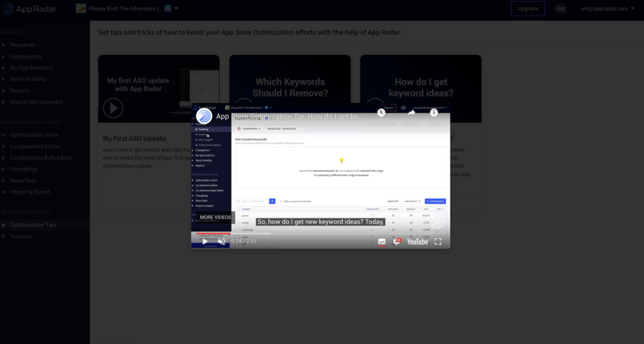Open Keywords in the sidebar
Image resolution: width=644 pixels, height=344 pixels.
(23, 45)
